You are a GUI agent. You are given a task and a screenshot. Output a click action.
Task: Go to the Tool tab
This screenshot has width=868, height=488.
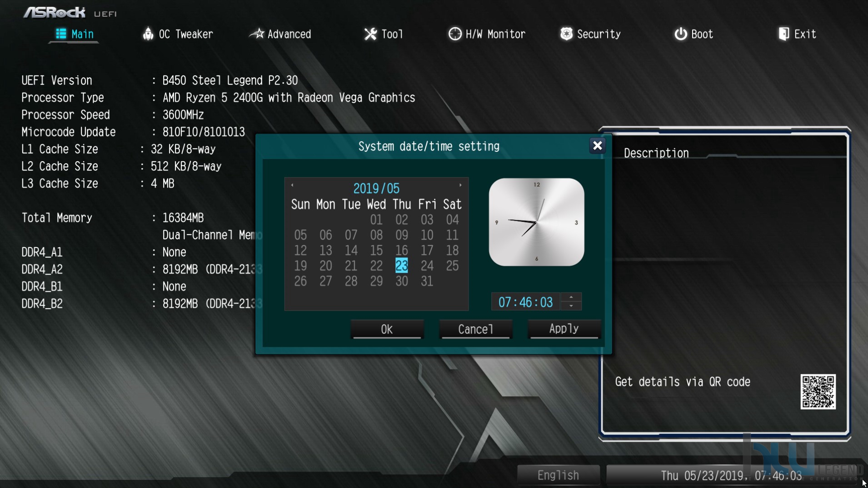click(383, 34)
